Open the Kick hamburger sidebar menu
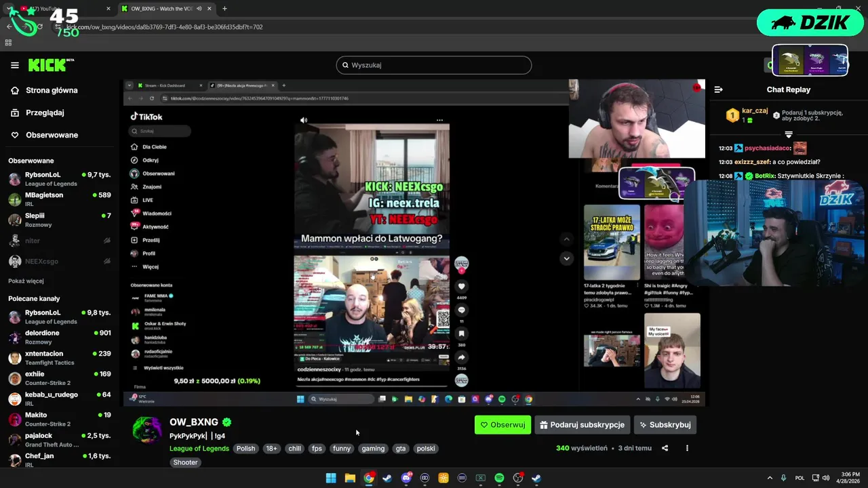Image resolution: width=868 pixels, height=488 pixels. 14,65
